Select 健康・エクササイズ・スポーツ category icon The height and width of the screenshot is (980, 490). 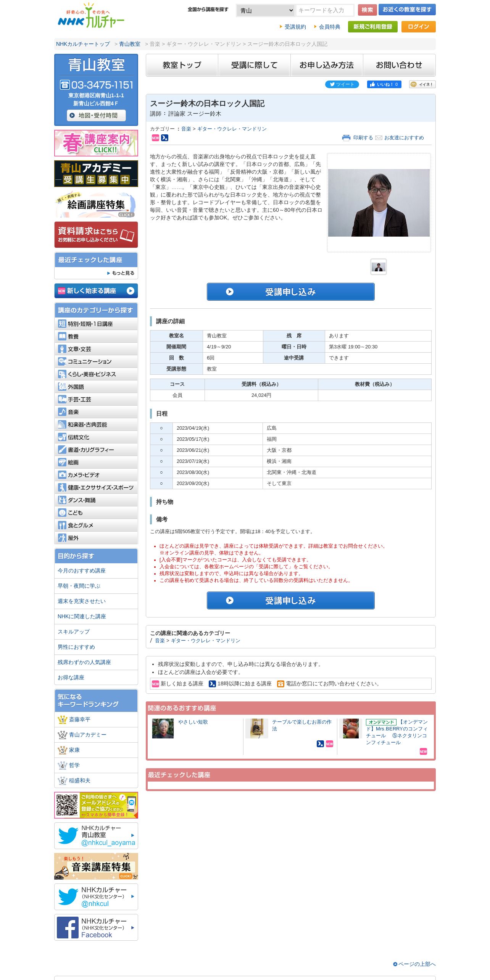[x=62, y=487]
